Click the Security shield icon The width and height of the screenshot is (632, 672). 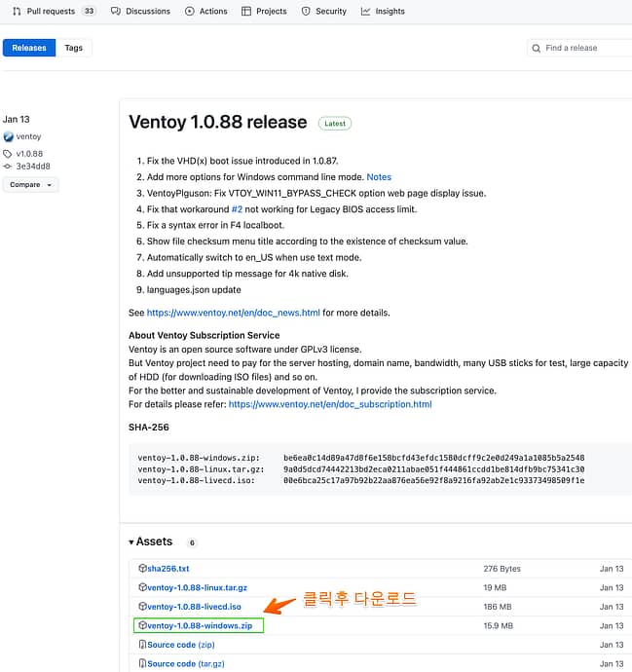pyautogui.click(x=306, y=11)
